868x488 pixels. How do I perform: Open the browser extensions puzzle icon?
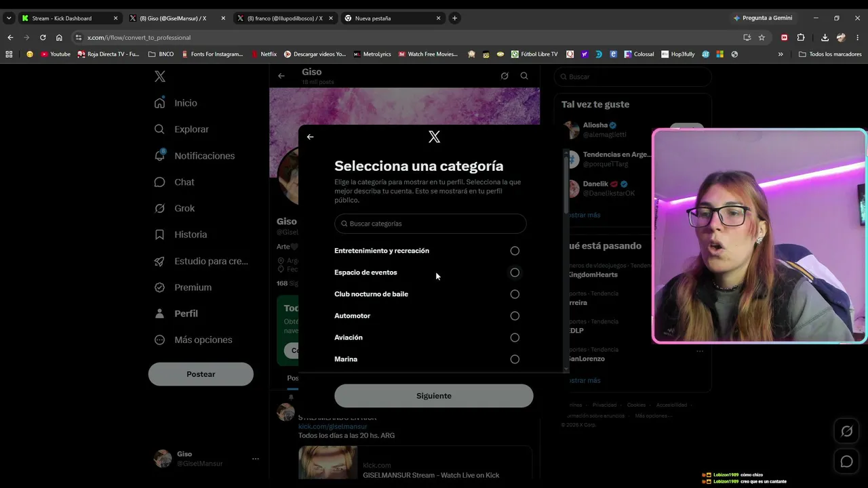pos(801,37)
